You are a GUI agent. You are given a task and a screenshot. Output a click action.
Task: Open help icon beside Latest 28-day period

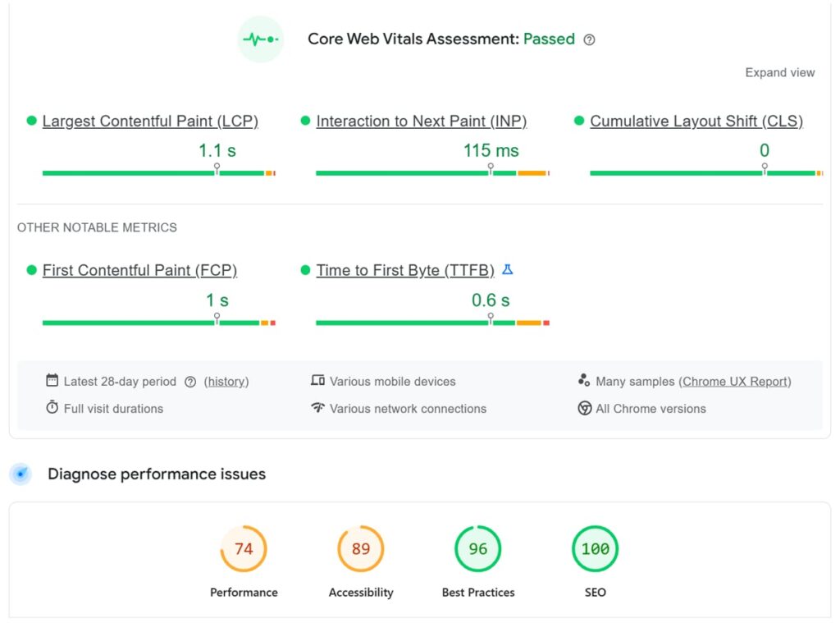tap(190, 382)
